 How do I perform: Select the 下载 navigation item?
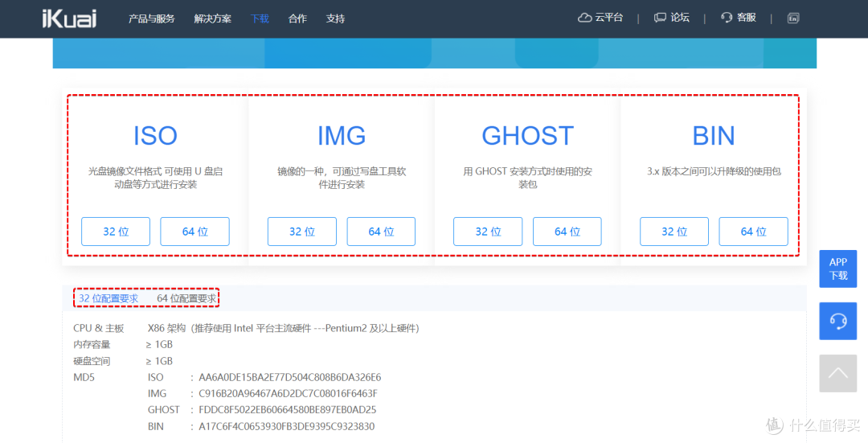[260, 18]
